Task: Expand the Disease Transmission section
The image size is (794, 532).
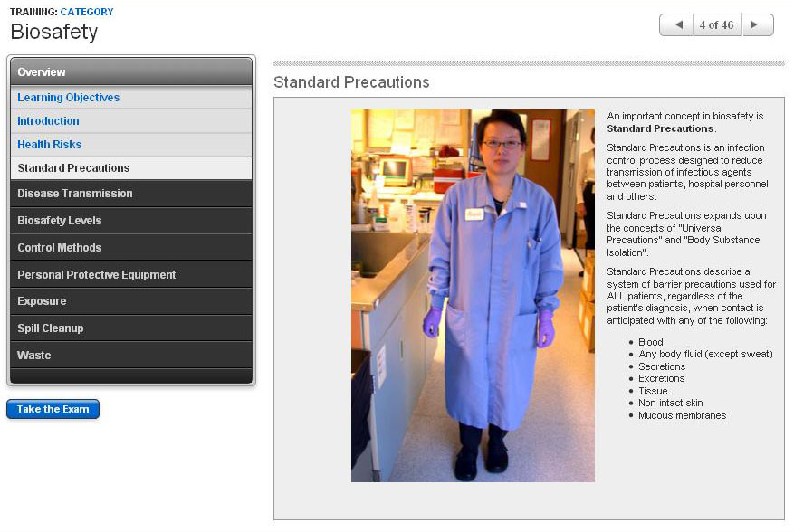Action: click(75, 194)
